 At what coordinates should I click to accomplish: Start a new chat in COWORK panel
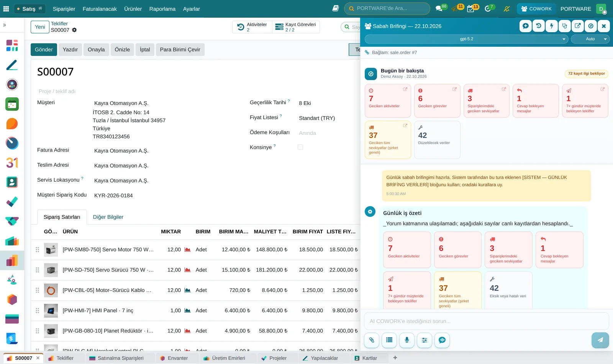coord(526,26)
